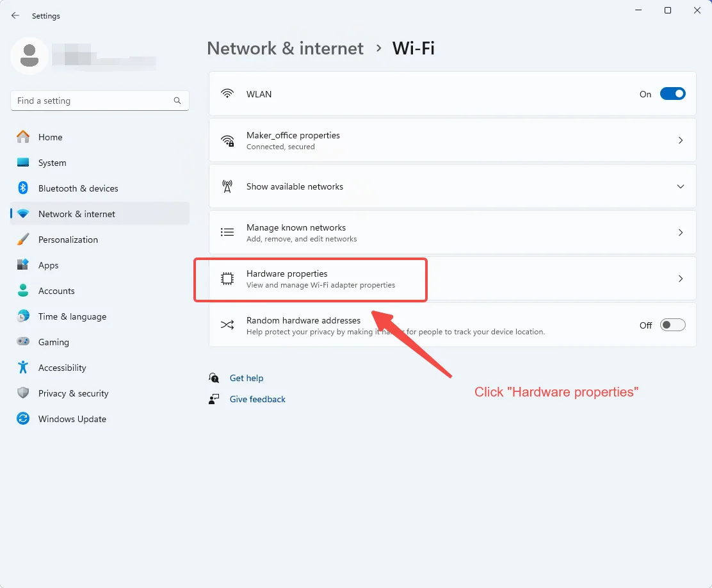Open Maker_office properties chevron
Screen dimensions: 712x588
pyautogui.click(x=680, y=140)
